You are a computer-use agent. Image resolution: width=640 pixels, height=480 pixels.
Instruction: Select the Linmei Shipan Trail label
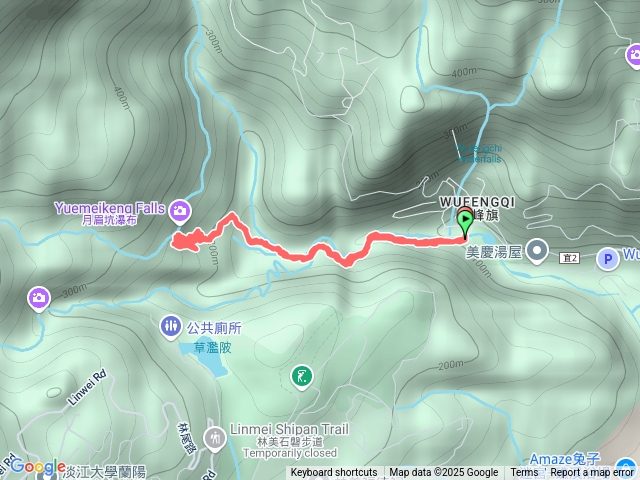[x=289, y=429]
